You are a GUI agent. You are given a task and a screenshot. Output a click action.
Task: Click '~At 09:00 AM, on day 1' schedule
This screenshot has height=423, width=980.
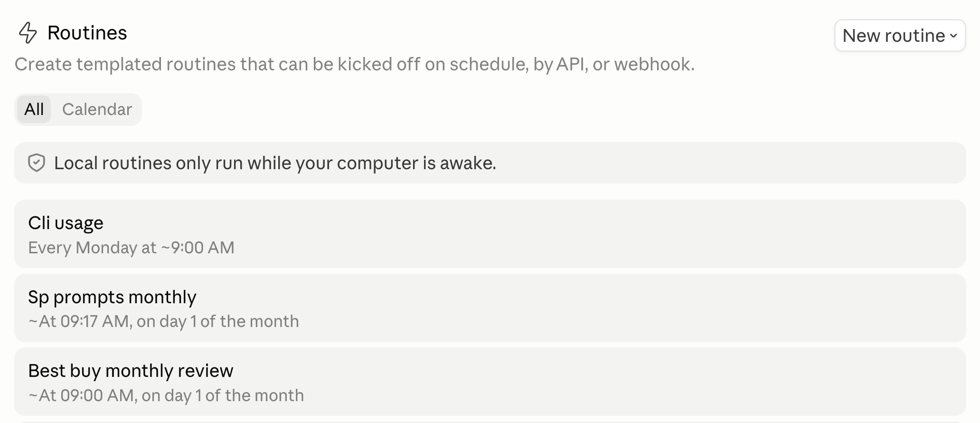[115, 395]
